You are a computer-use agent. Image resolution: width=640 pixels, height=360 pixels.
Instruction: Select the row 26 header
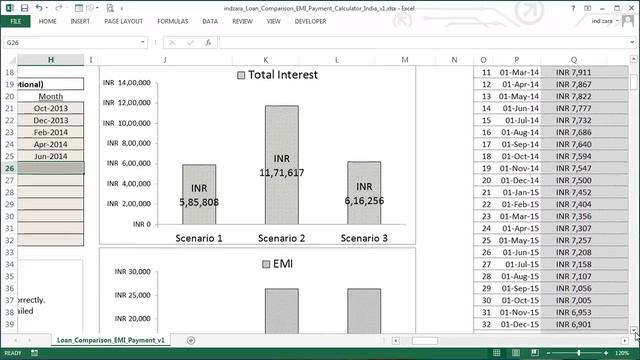click(x=9, y=168)
